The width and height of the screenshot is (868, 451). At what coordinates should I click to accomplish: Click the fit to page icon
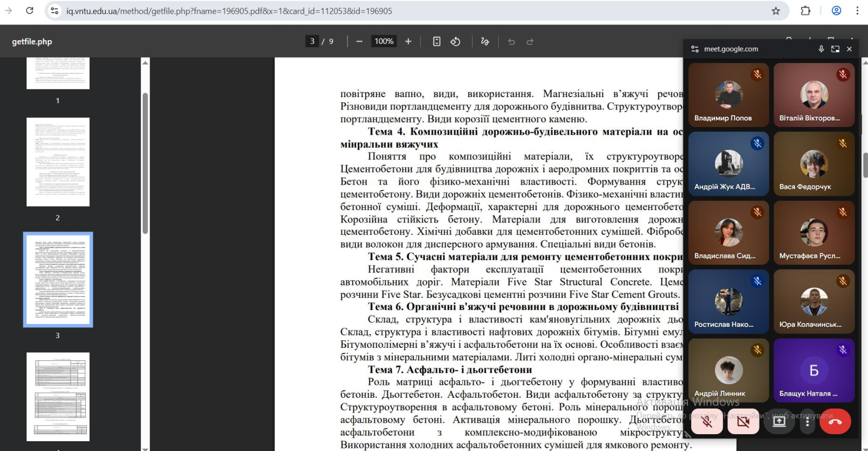click(x=437, y=42)
